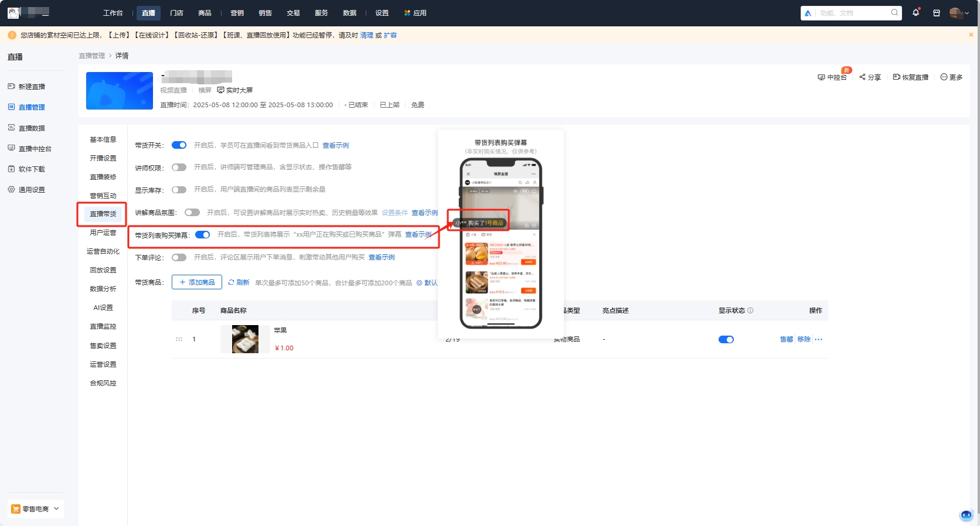Open more actions ellipsis for 苹果 row
The height and width of the screenshot is (526, 980).
(x=819, y=340)
